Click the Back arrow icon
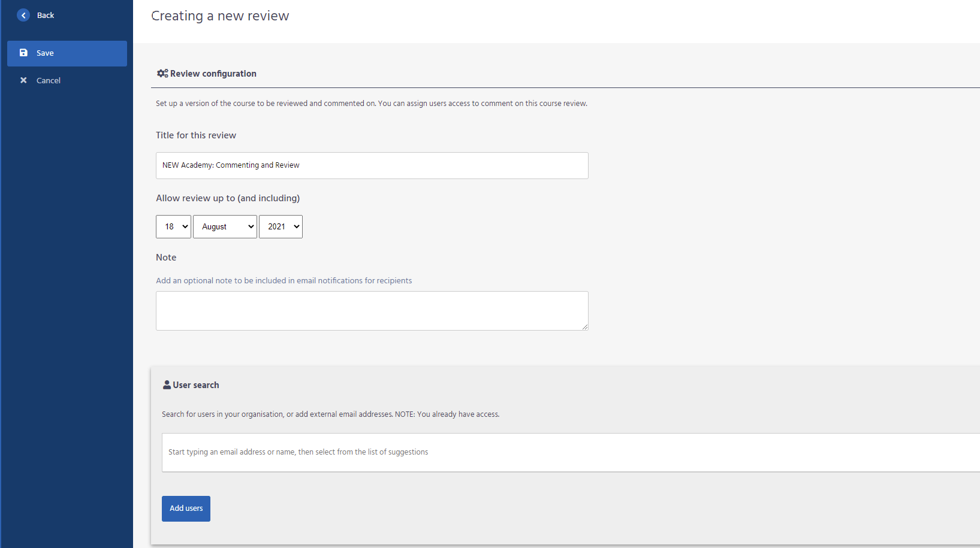The width and height of the screenshot is (980, 548). pos(23,16)
